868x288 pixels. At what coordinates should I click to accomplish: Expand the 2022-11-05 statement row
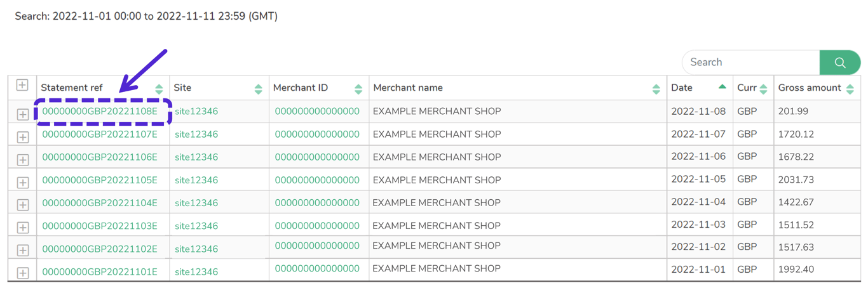23,183
